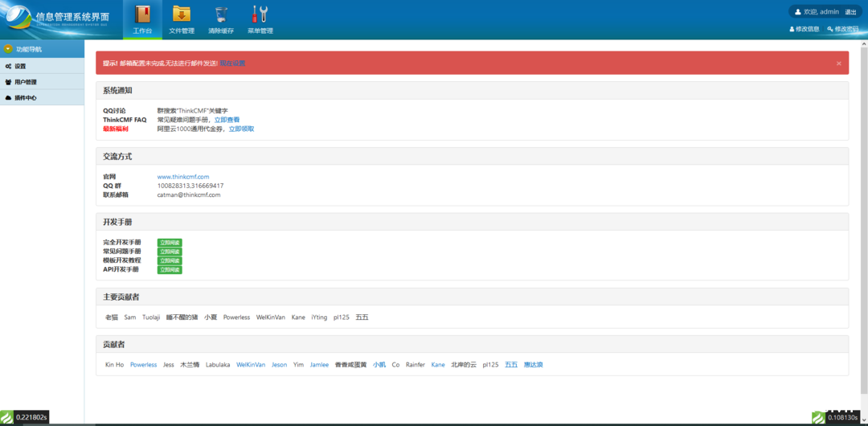Dismiss the red mail warning alert
Viewport: 868px width, 426px height.
(839, 63)
